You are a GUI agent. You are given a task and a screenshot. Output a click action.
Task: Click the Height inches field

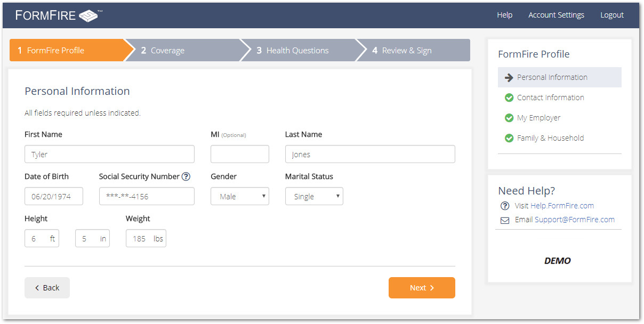[x=92, y=238]
